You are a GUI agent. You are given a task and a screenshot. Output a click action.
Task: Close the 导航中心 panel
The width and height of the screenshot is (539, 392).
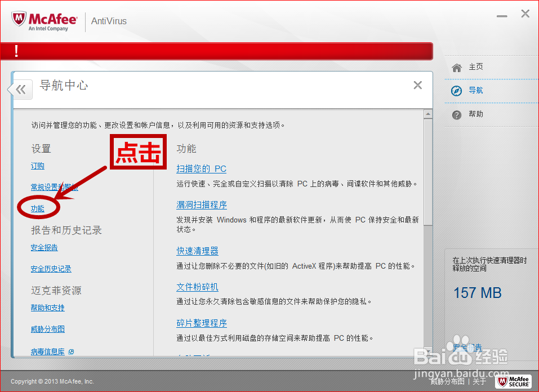click(418, 85)
